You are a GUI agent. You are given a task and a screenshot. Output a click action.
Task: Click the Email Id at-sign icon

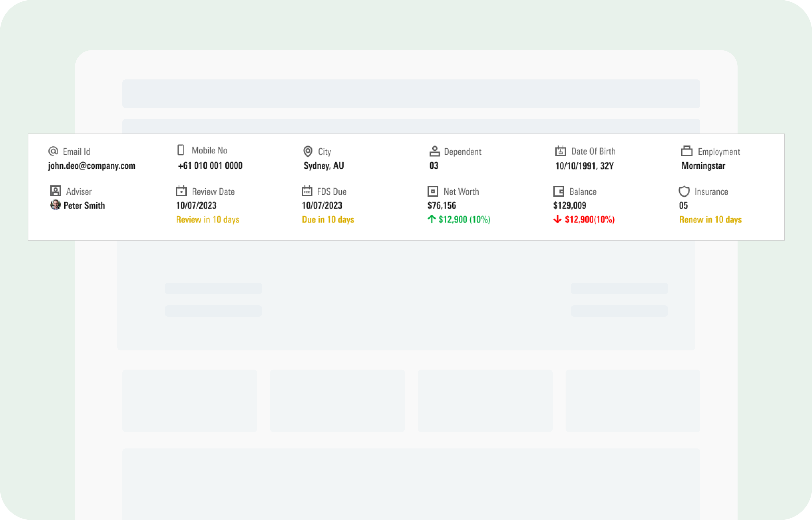[x=53, y=151]
